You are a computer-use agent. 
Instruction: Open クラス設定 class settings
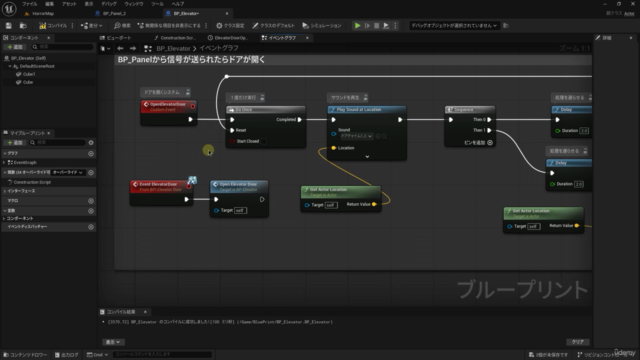tap(230, 26)
